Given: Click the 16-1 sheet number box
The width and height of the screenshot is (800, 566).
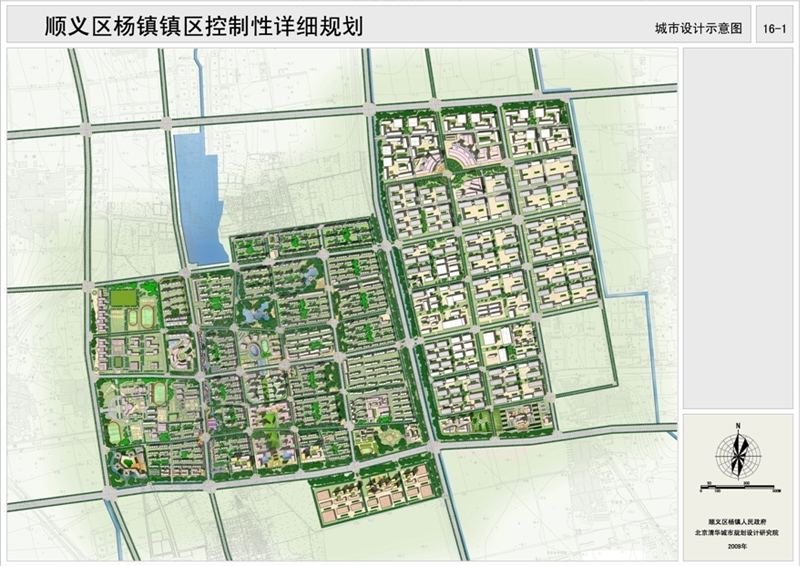Looking at the screenshot, I should (x=773, y=29).
